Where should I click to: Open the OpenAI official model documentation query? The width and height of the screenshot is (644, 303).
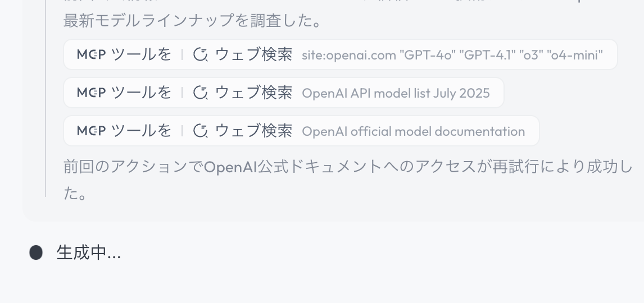pos(413,131)
